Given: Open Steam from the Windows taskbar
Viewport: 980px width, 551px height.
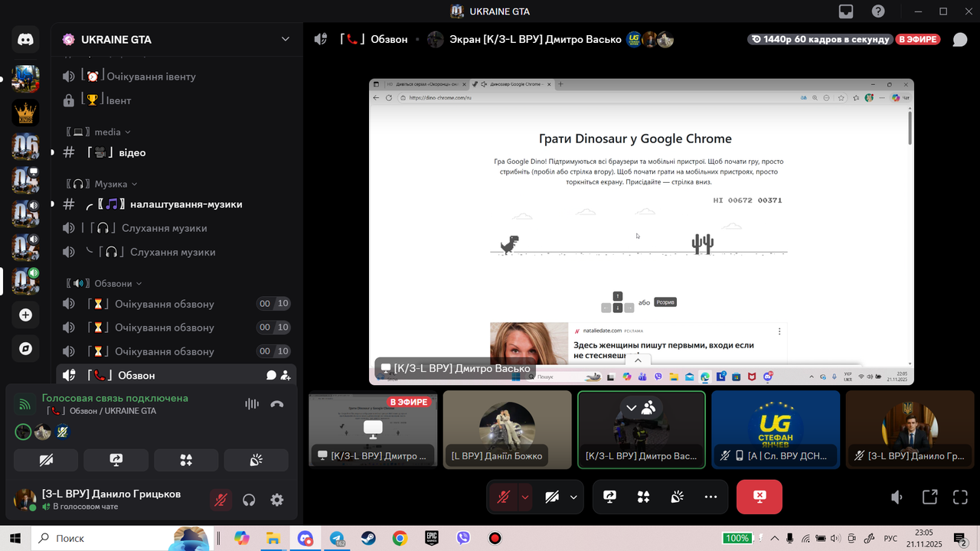Looking at the screenshot, I should coord(368,538).
